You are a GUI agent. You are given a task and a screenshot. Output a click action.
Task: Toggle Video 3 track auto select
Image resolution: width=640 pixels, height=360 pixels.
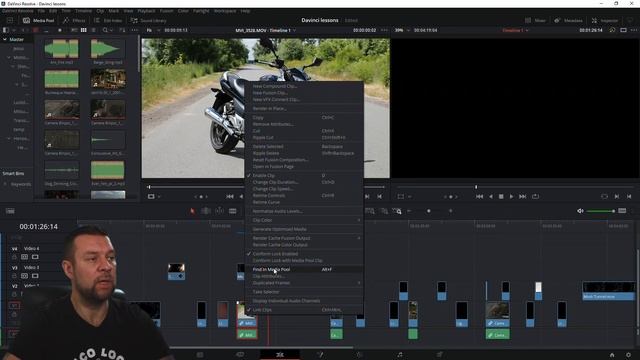click(x=24, y=276)
